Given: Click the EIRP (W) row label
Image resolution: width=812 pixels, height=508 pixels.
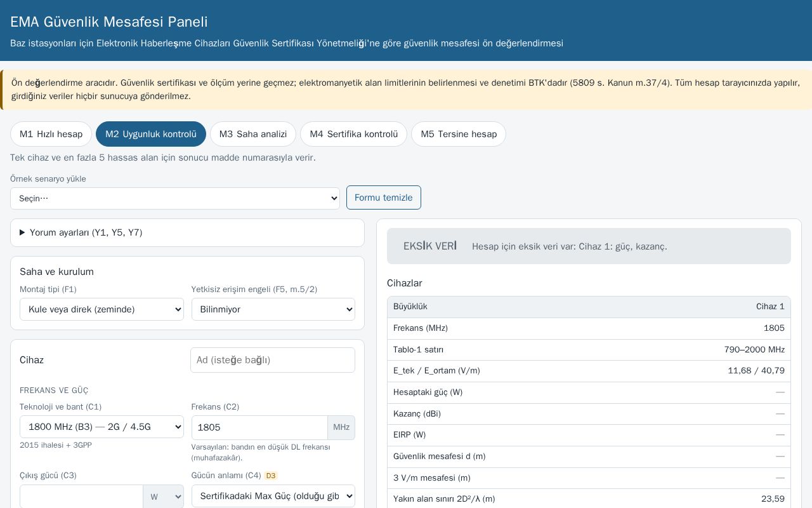Looking at the screenshot, I should 409,435.
